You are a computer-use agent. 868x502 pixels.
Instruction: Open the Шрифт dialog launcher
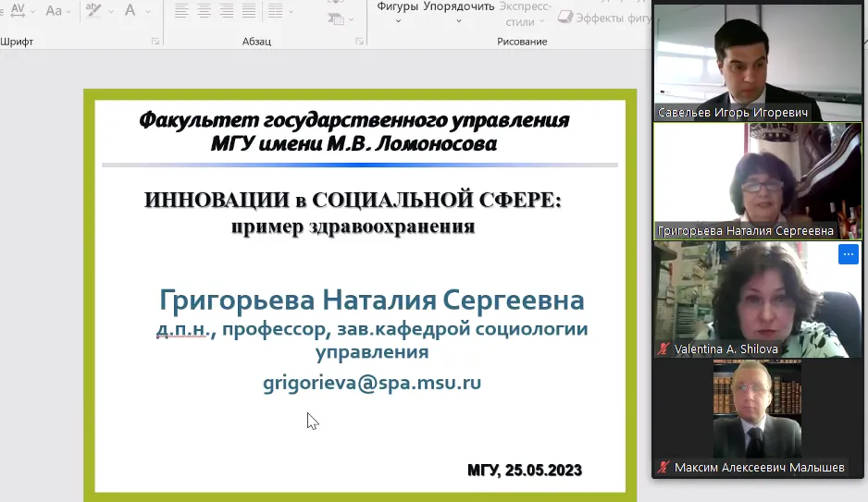(155, 42)
